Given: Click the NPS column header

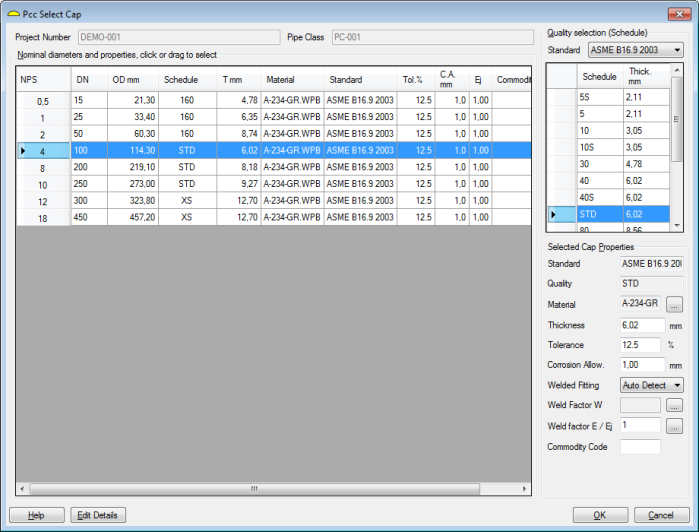Looking at the screenshot, I should pos(43,79).
